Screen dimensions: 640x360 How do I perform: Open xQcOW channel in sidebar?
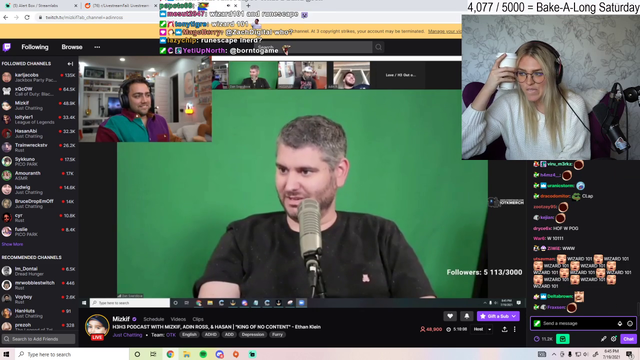(39, 91)
